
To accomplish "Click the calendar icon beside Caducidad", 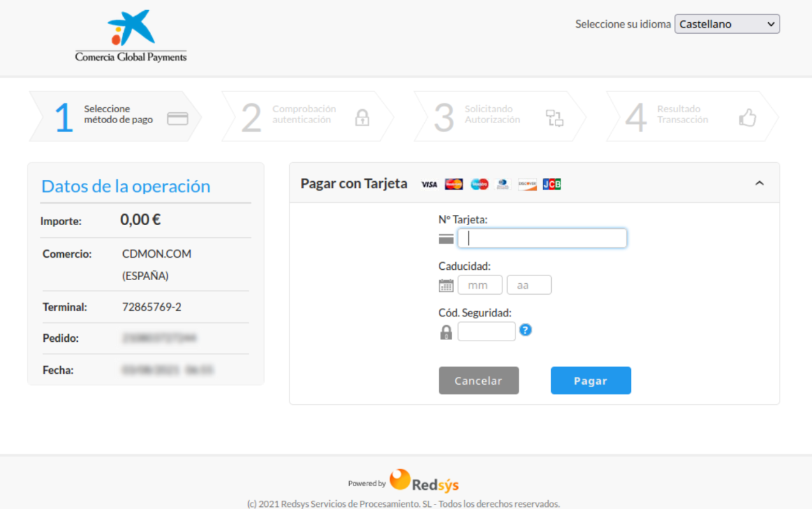I will 446,285.
